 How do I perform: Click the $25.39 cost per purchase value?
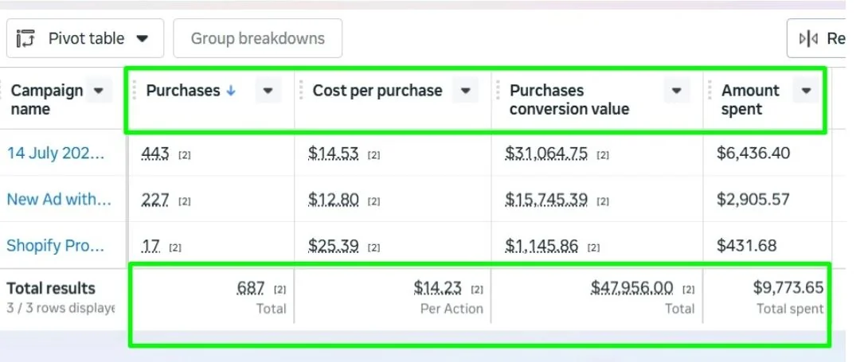(x=333, y=245)
